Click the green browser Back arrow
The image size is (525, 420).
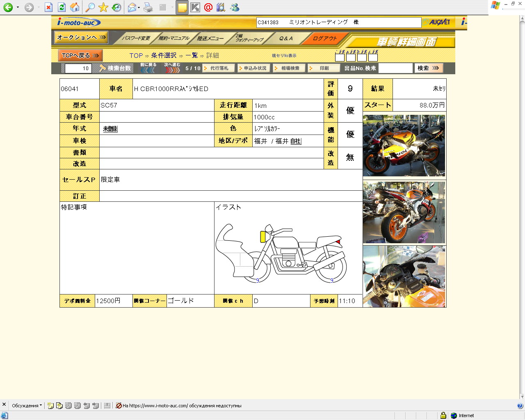pos(8,7)
